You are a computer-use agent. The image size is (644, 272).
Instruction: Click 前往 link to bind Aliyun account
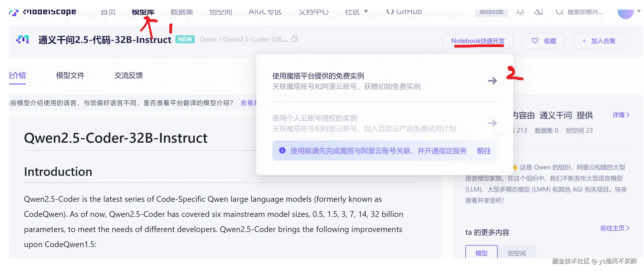[x=484, y=151]
